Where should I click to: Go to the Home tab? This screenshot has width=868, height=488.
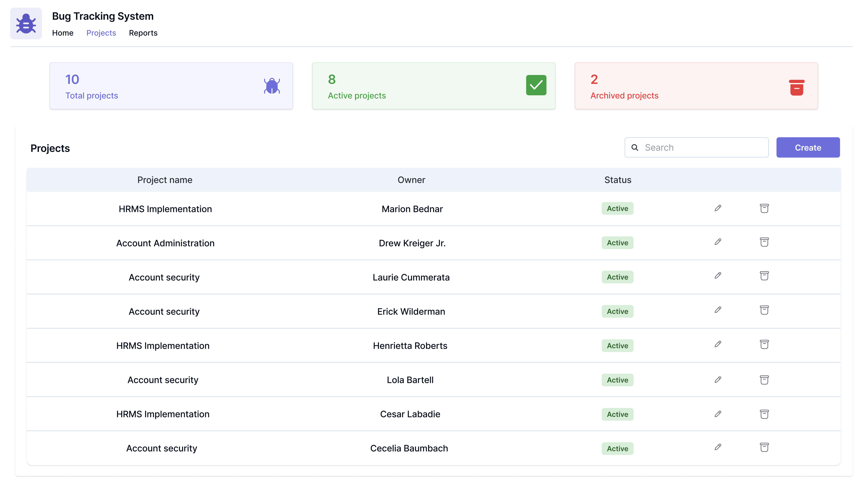pyautogui.click(x=63, y=33)
